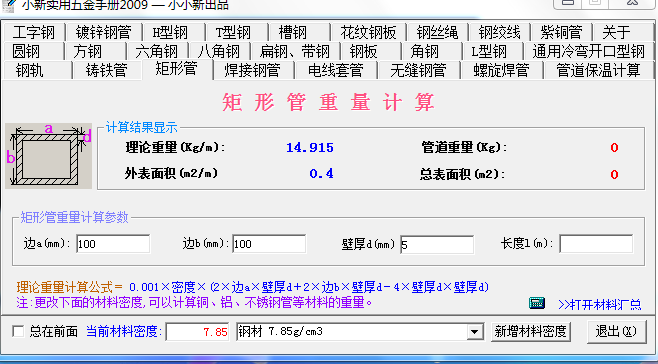This screenshot has height=364, width=658.
Task: Switch to 无缝钢管 tab
Action: [418, 70]
